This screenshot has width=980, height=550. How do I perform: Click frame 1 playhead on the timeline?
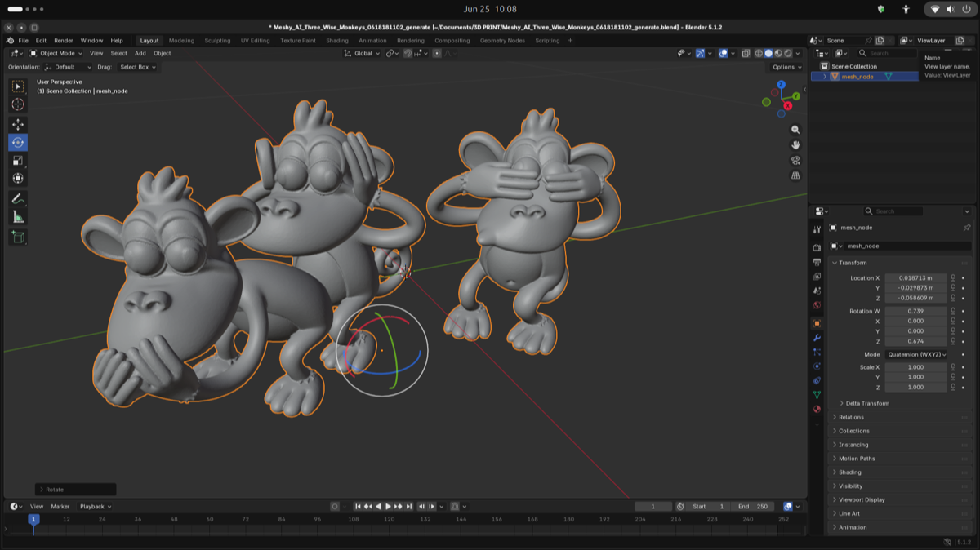pyautogui.click(x=33, y=519)
